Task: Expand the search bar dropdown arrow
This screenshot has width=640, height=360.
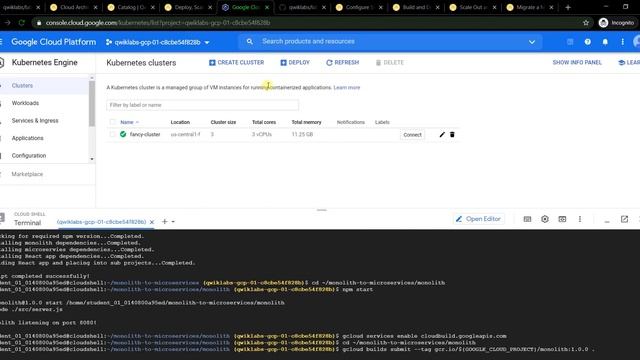Action: pyautogui.click(x=532, y=42)
